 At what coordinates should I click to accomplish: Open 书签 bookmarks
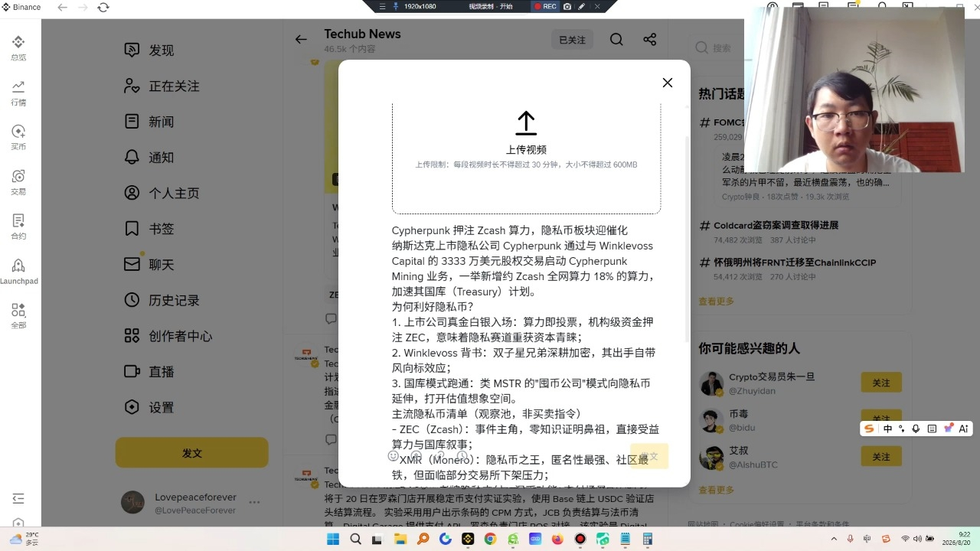149,229
